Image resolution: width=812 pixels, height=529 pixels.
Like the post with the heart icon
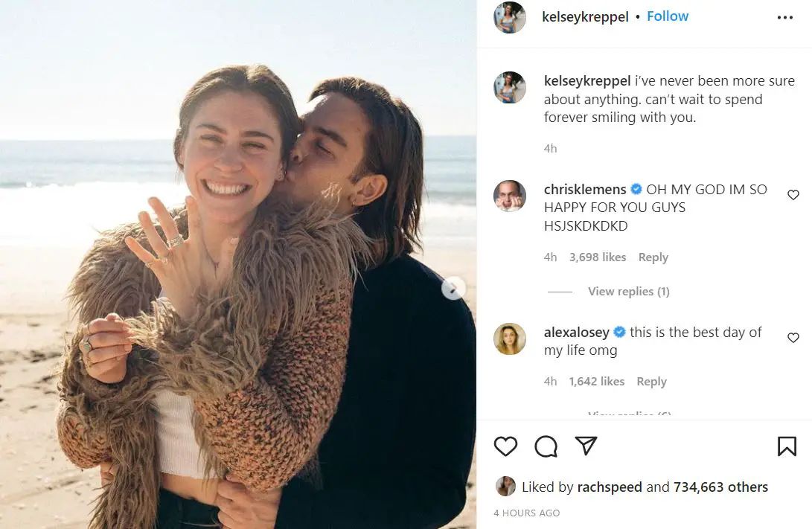pyautogui.click(x=505, y=446)
